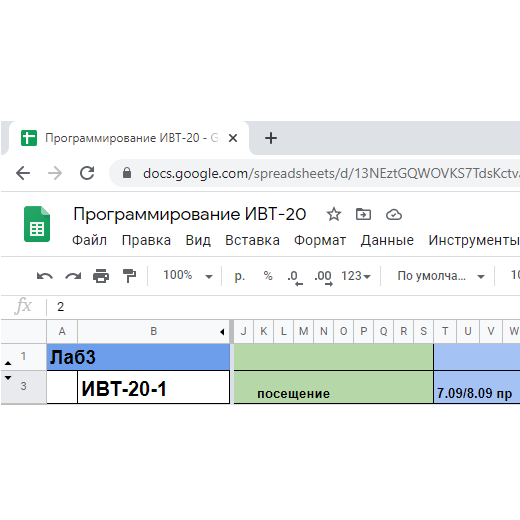
Task: Select column S header
Action: pos(424,331)
